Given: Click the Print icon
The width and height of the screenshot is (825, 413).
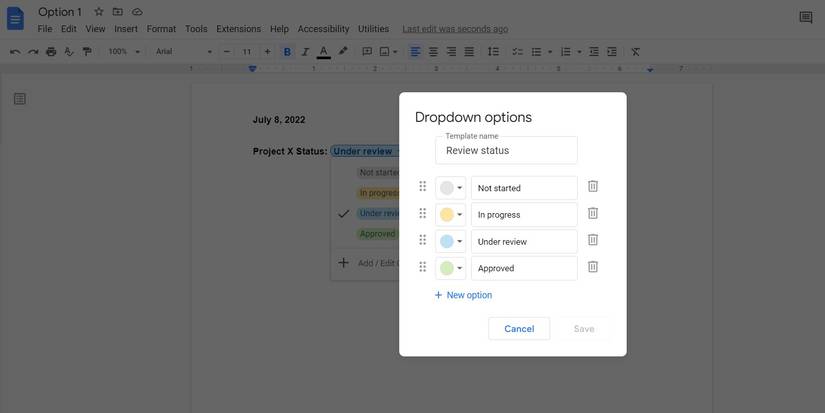Looking at the screenshot, I should 51,52.
